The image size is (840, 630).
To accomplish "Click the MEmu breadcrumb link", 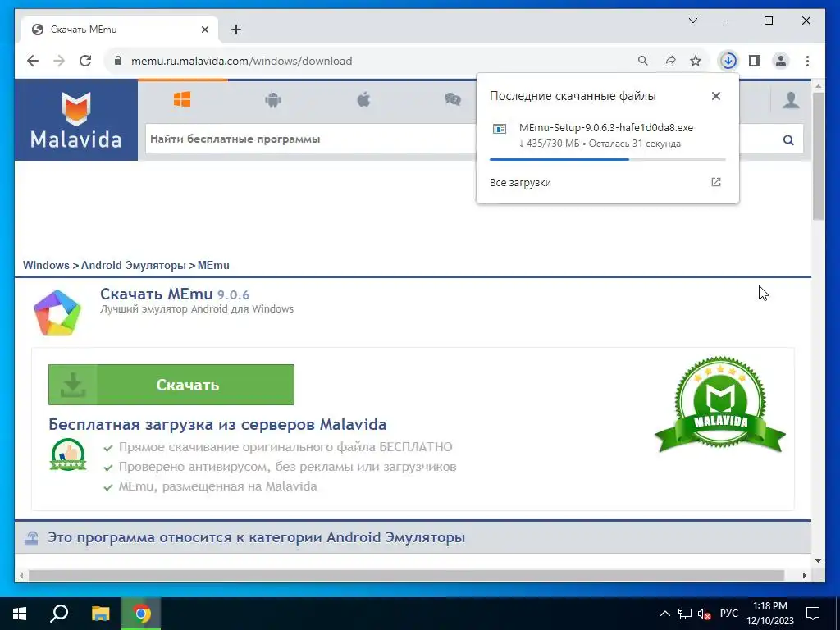I will tap(213, 265).
